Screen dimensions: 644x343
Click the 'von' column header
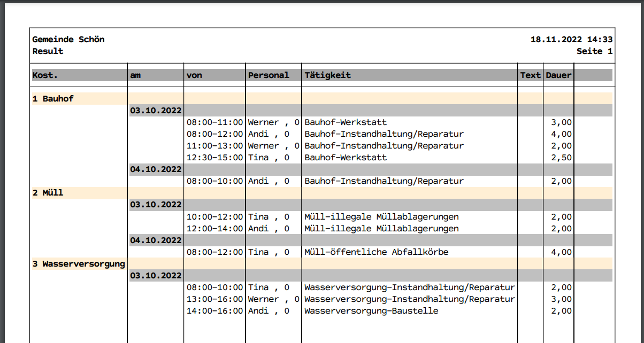point(194,75)
